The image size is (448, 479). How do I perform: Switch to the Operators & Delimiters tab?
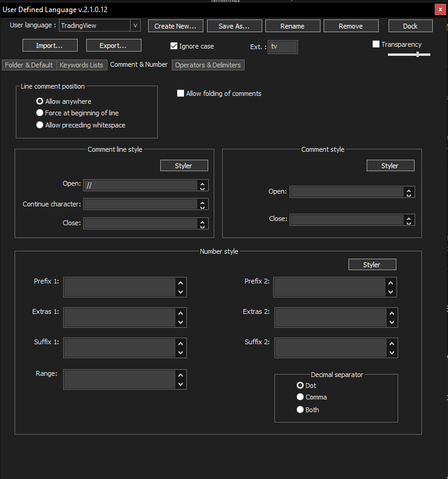pyautogui.click(x=208, y=65)
